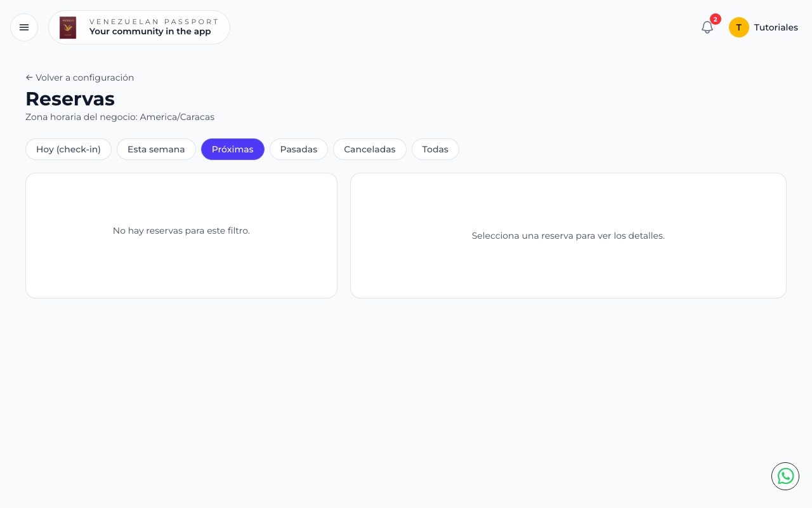This screenshot has width=812, height=508.
Task: Show Canceladas reservations
Action: pyautogui.click(x=370, y=149)
